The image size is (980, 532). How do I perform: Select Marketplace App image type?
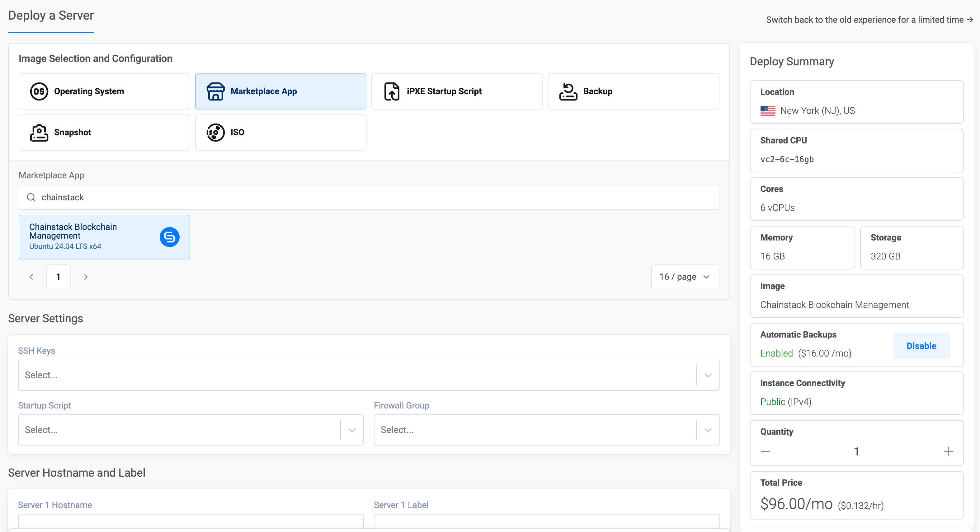[280, 91]
